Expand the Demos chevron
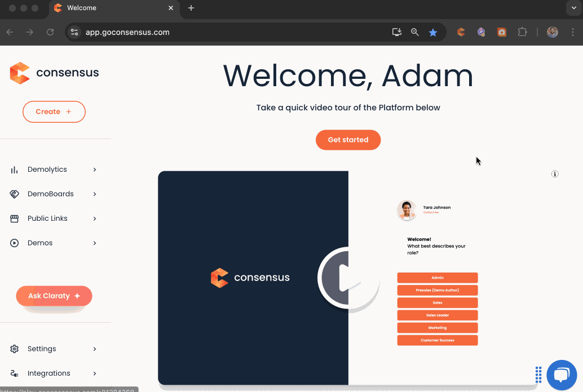This screenshot has width=583, height=392. point(95,243)
